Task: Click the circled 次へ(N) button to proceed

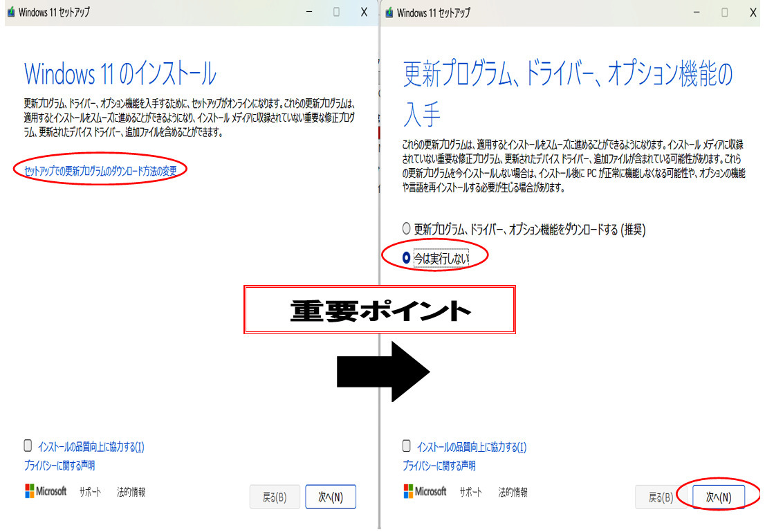Action: pyautogui.click(x=719, y=497)
